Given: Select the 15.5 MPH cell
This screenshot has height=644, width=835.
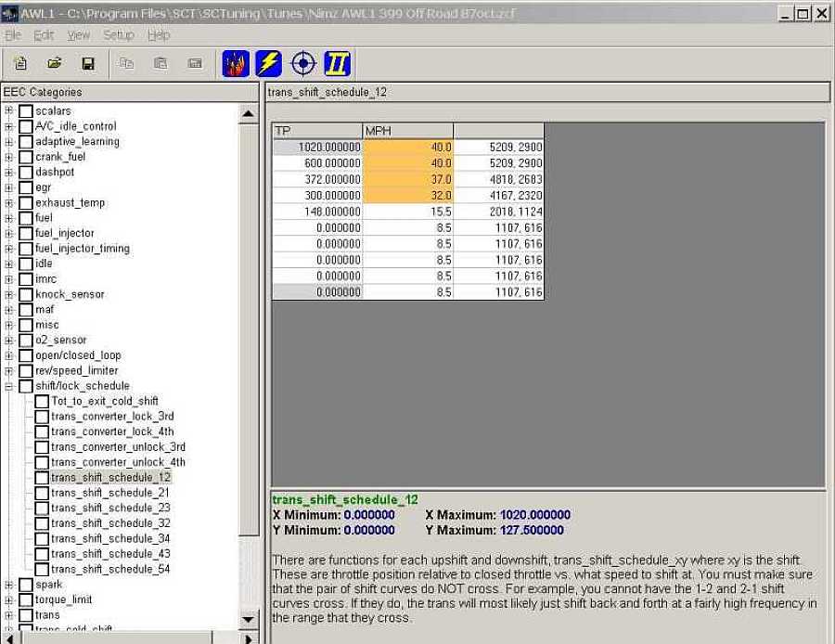Looking at the screenshot, I should point(408,212).
